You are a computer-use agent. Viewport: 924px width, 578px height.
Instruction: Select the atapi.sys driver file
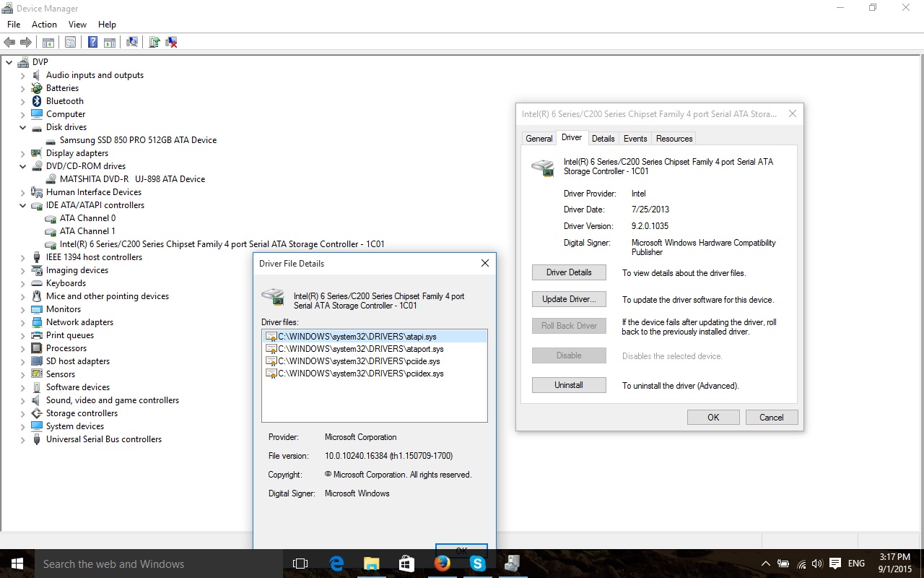pyautogui.click(x=374, y=337)
